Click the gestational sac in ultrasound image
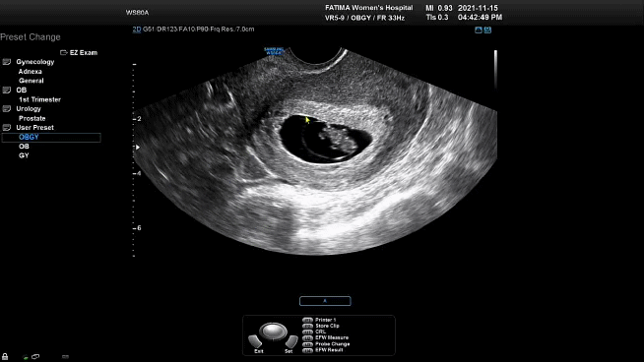This screenshot has height=362, width=644. tap(325, 140)
